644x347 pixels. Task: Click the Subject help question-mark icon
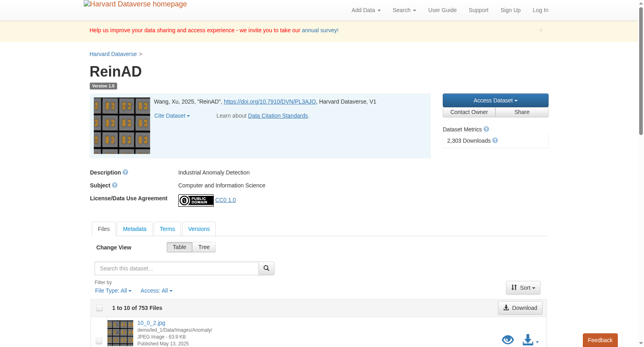click(x=115, y=185)
